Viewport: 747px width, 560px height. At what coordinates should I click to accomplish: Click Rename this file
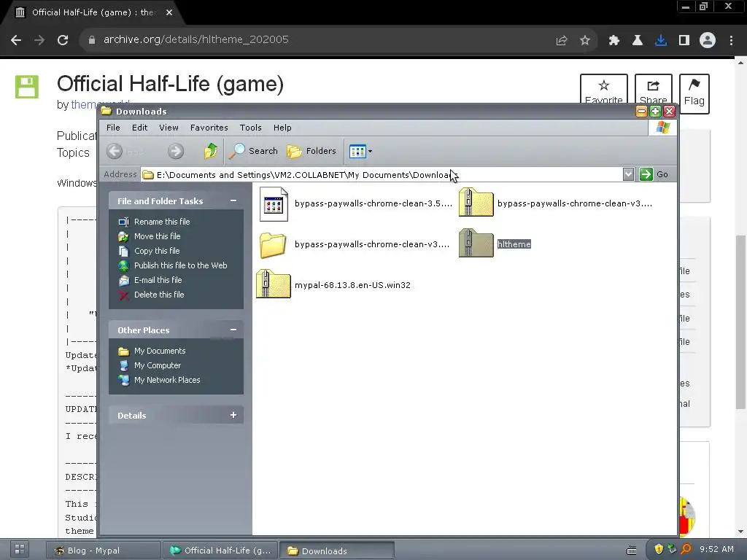[162, 222]
